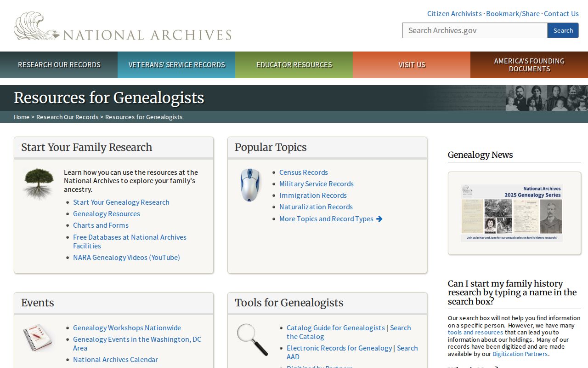Open More Topics and Record Types link
This screenshot has height=368, width=588.
coord(331,218)
